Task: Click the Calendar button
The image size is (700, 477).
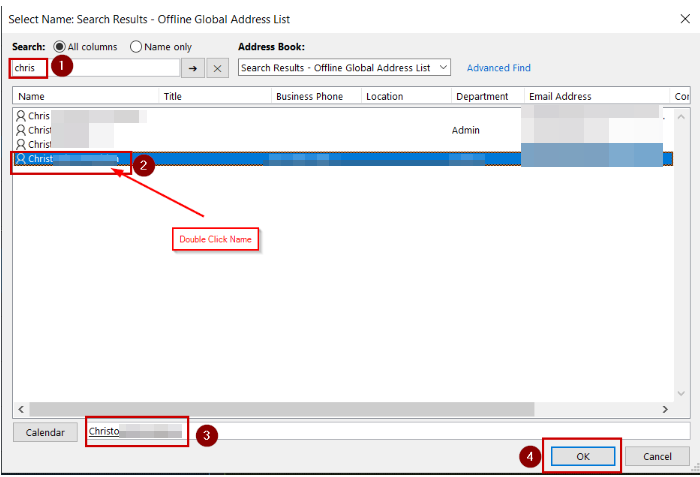Action: tap(45, 432)
